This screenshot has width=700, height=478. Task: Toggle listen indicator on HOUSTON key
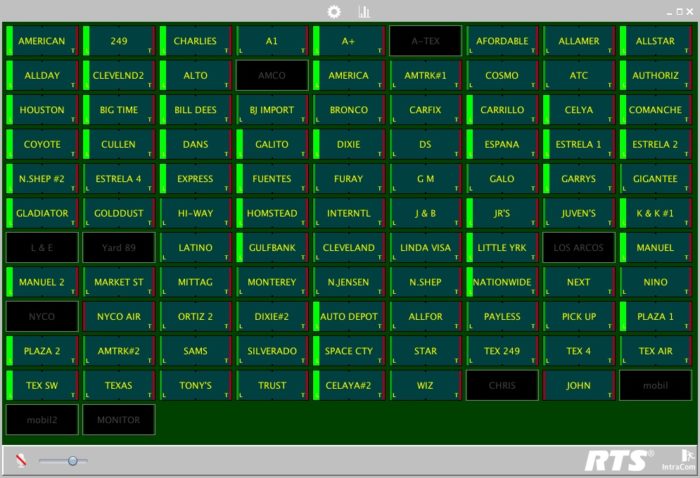click(9, 109)
